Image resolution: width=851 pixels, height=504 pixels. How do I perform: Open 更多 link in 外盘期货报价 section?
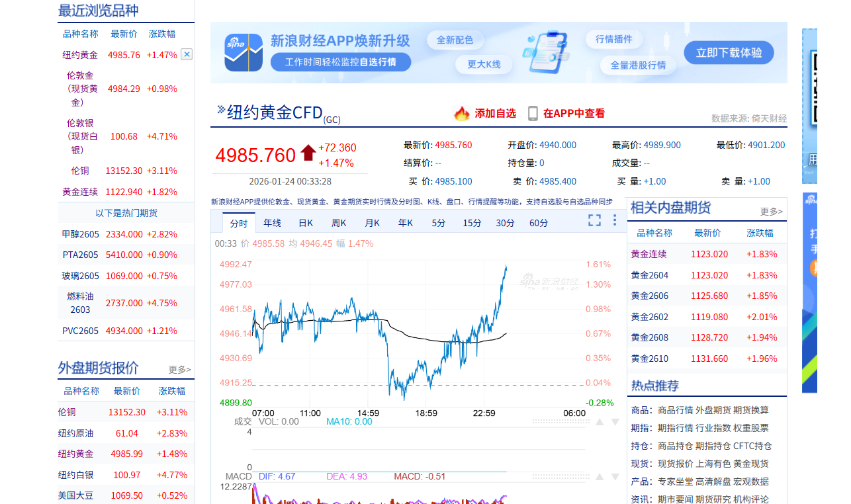click(x=179, y=370)
